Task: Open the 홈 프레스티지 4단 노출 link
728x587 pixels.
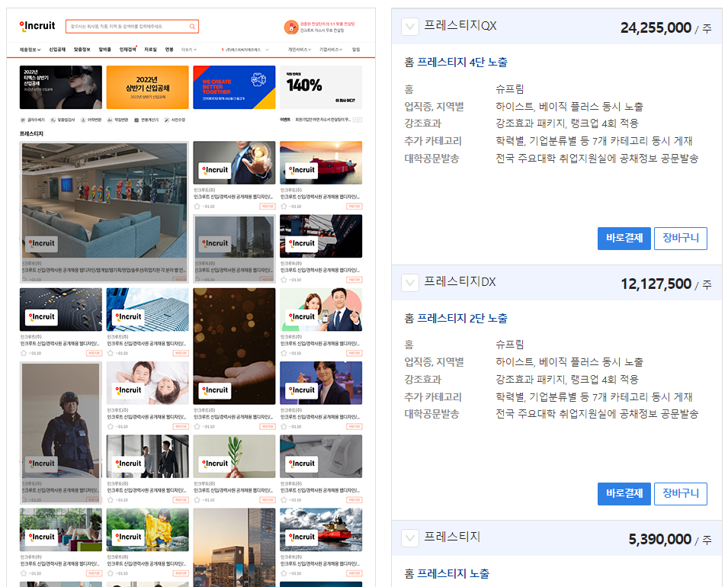Action: (x=456, y=62)
